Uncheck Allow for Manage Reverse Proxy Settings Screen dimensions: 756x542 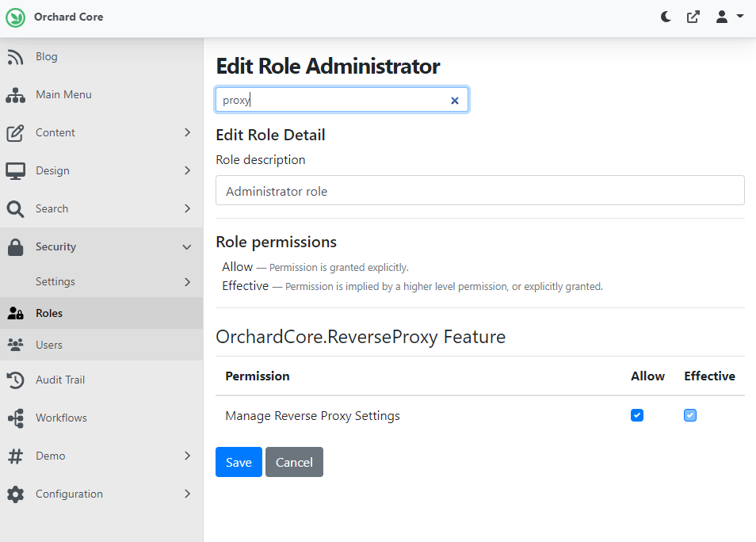pyautogui.click(x=637, y=415)
